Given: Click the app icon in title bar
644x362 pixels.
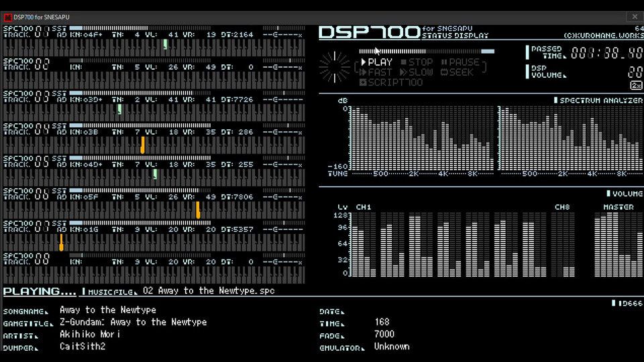Looking at the screenshot, I should tap(7, 17).
